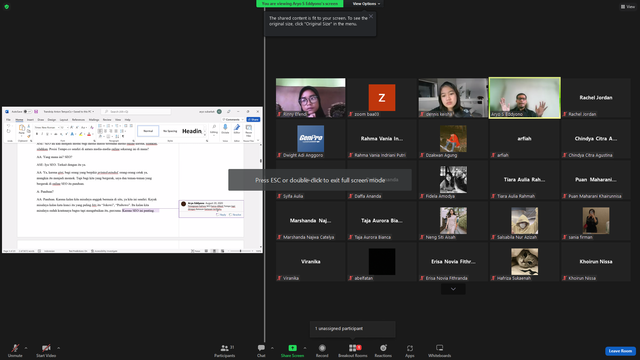Open audio options arrow next to Unmute
This screenshot has width=640, height=360.
pos(26,348)
